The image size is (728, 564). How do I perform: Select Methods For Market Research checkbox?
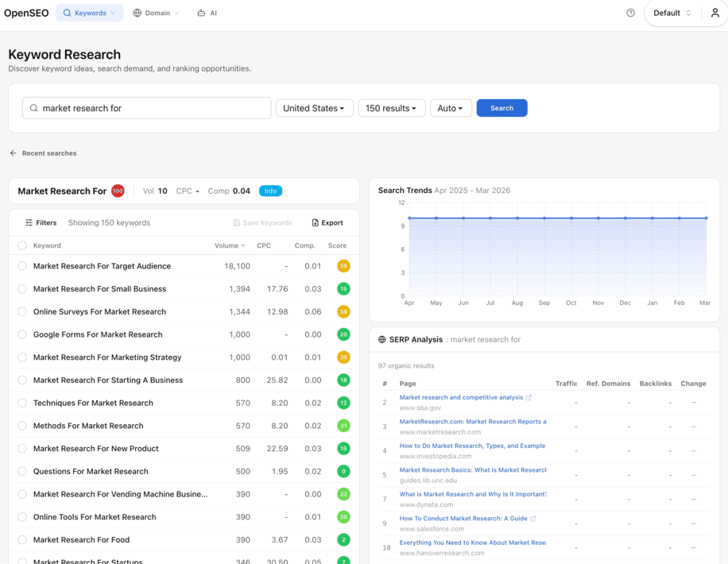(21, 426)
